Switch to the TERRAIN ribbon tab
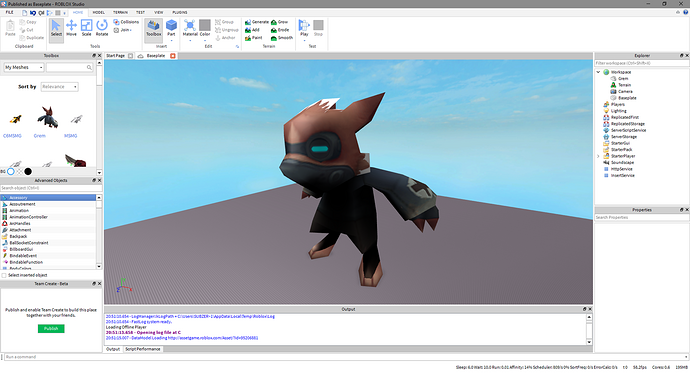 (121, 12)
